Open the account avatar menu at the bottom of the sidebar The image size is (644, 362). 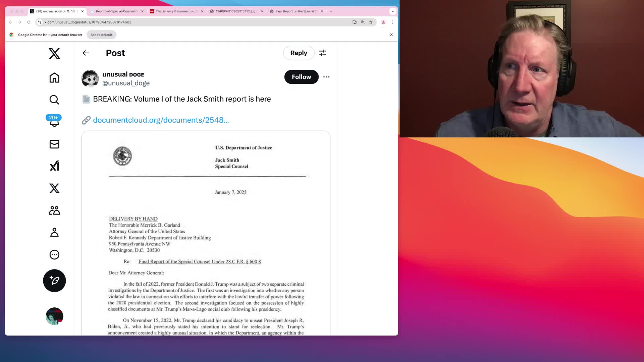click(x=54, y=316)
